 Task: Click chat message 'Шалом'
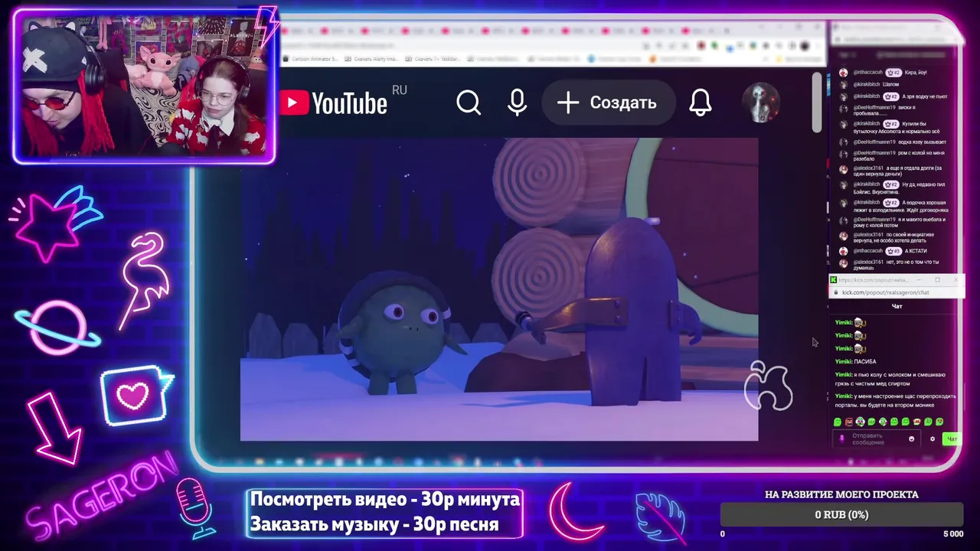pos(890,84)
